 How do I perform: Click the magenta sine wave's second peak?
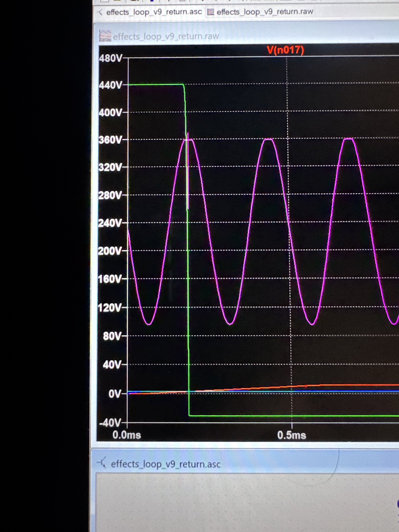[268, 139]
